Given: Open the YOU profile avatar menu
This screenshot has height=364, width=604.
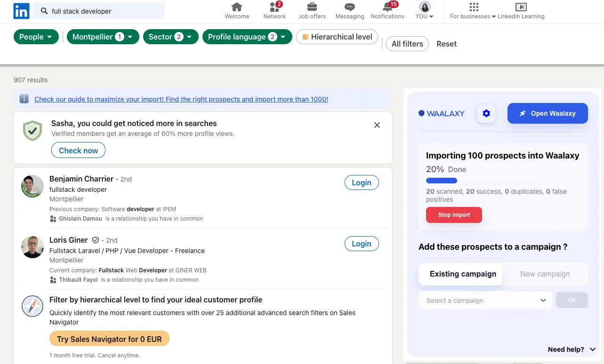Looking at the screenshot, I should tap(425, 11).
